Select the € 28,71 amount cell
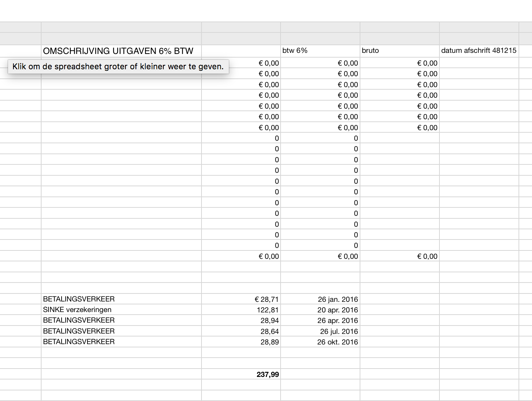The image size is (532, 401). point(241,299)
